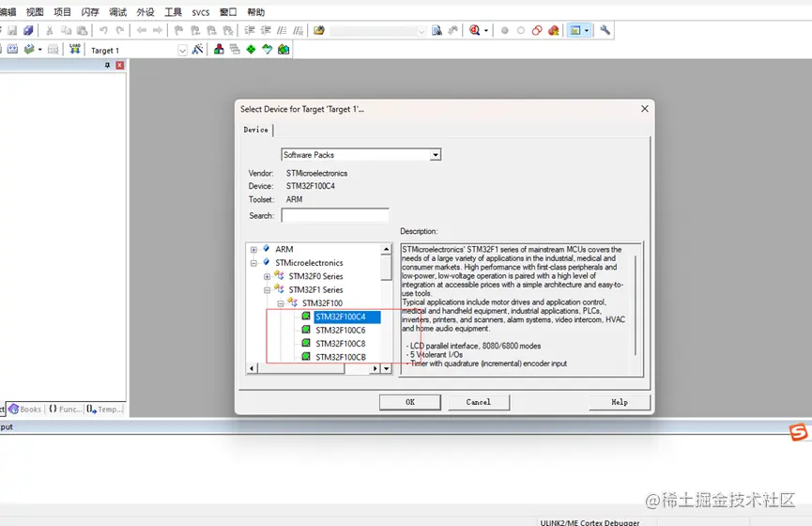
Task: Click the Save All toolbar icon
Action: (x=28, y=31)
